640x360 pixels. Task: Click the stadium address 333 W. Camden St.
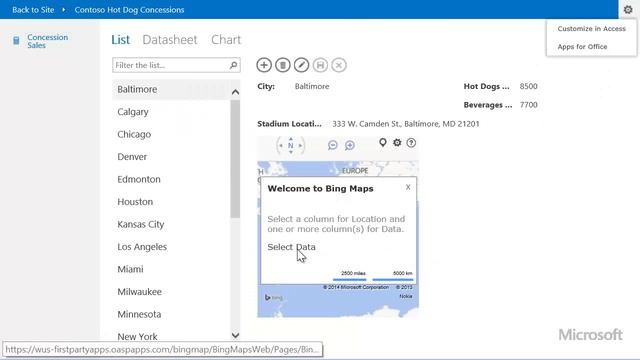[x=406, y=124]
